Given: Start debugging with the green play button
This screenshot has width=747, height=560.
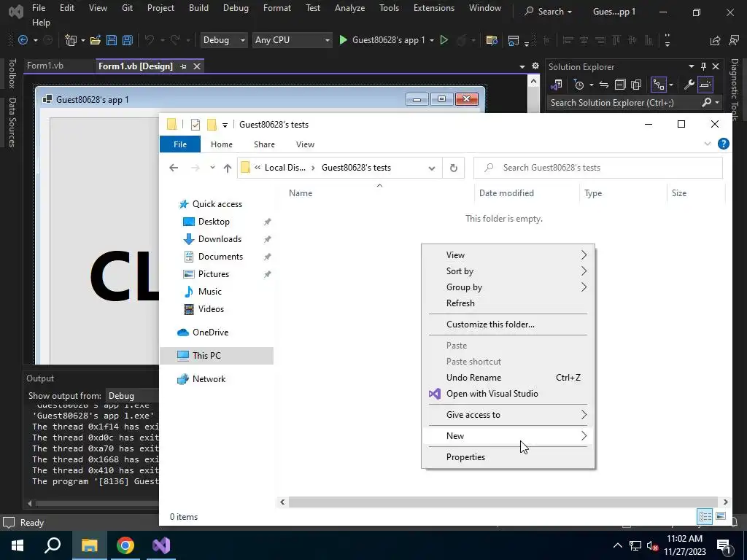Looking at the screenshot, I should pos(343,40).
